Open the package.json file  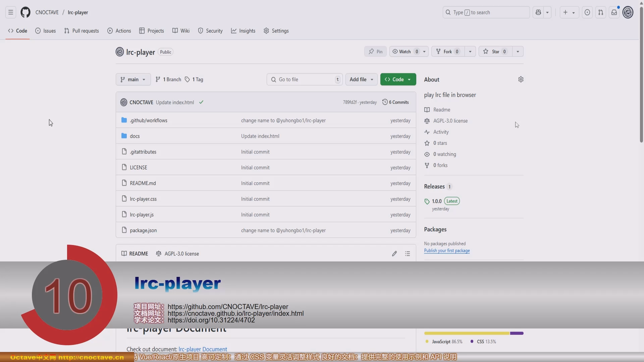point(143,230)
